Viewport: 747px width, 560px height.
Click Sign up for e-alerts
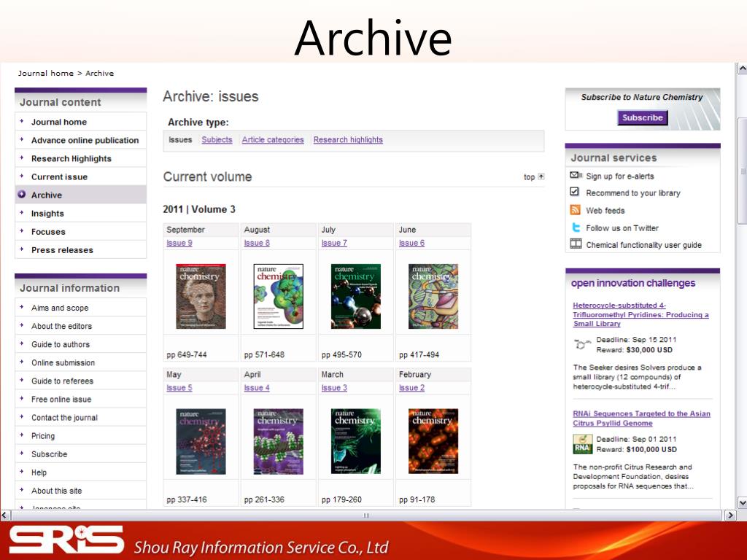620,176
